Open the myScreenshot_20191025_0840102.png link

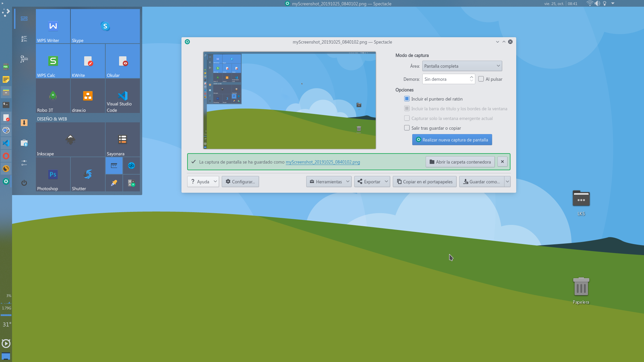coord(323,162)
